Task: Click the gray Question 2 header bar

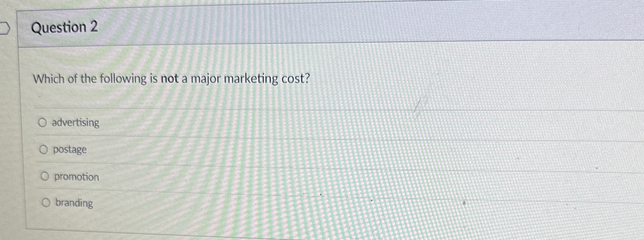Action: [330, 27]
